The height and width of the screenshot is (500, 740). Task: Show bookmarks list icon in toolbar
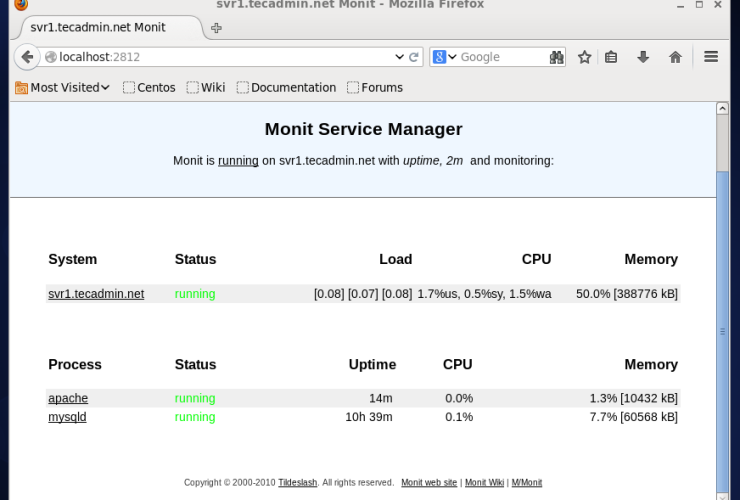click(612, 57)
